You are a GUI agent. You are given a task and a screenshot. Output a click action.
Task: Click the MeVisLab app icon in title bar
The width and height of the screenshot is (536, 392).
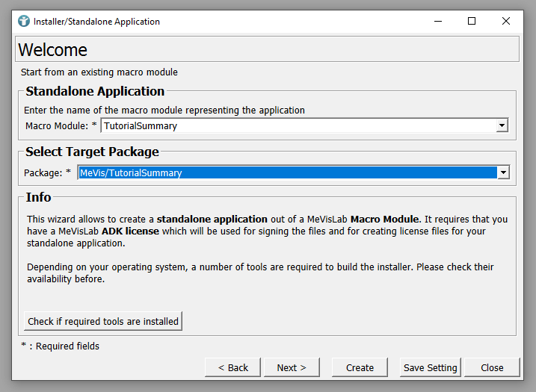point(24,21)
